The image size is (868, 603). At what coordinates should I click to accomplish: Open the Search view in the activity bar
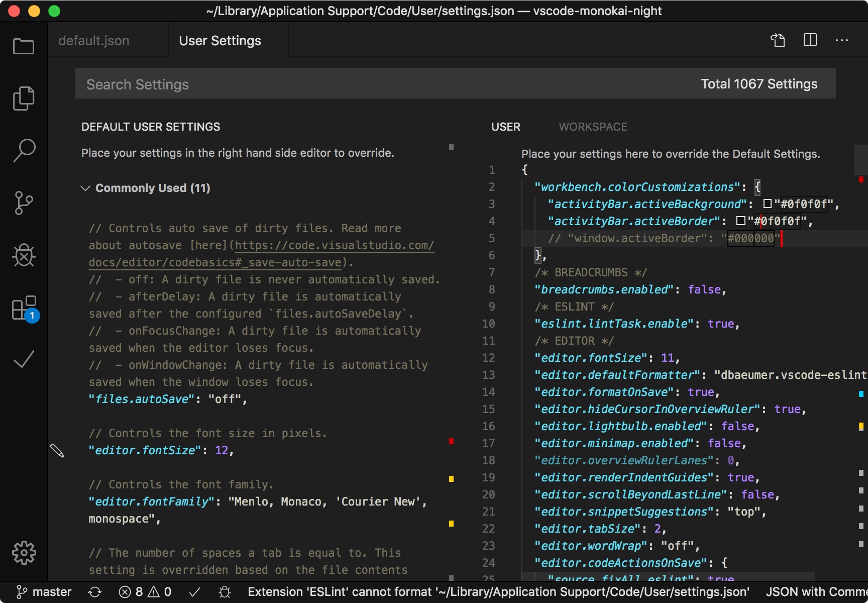(24, 151)
